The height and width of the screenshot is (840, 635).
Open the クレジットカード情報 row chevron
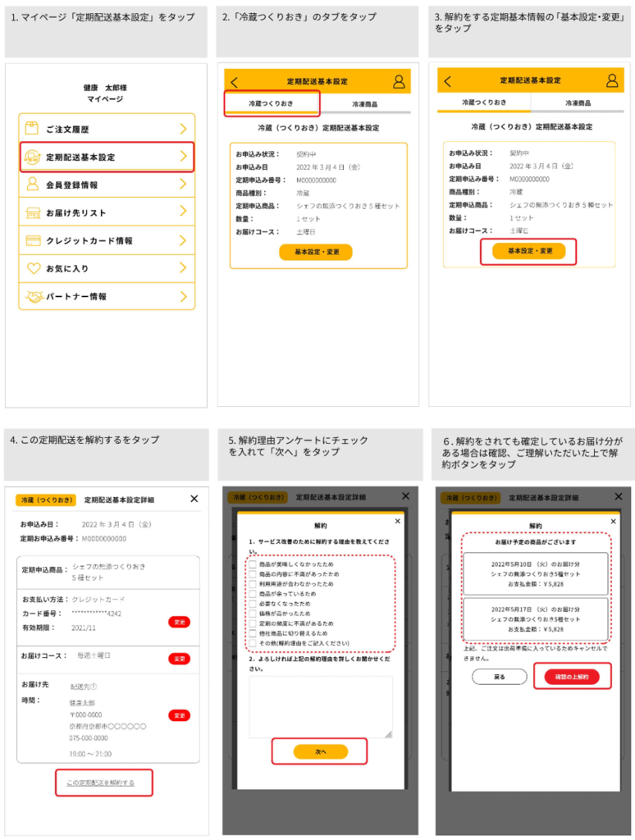[x=183, y=240]
